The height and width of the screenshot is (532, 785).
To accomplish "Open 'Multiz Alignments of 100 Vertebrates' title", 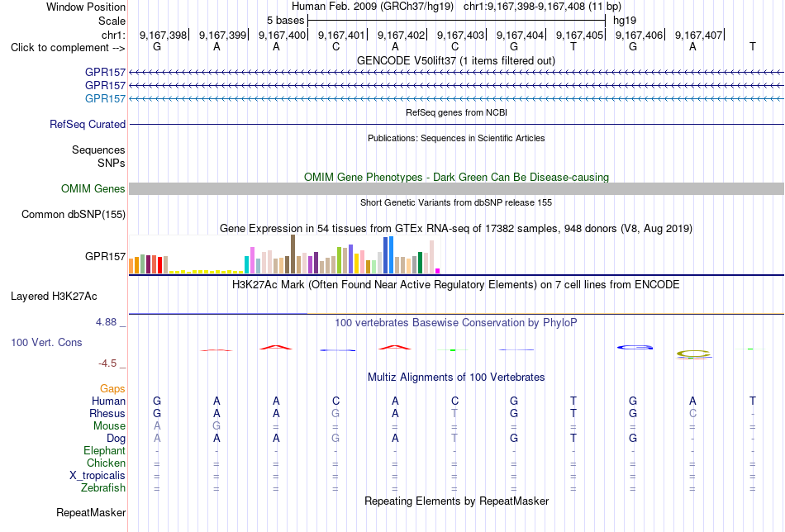I will coord(456,378).
